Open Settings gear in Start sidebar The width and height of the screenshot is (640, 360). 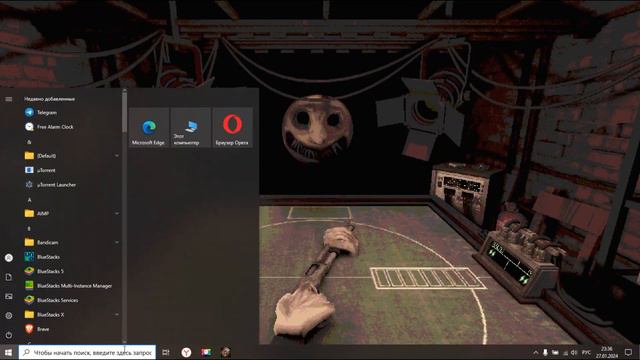[x=9, y=316]
